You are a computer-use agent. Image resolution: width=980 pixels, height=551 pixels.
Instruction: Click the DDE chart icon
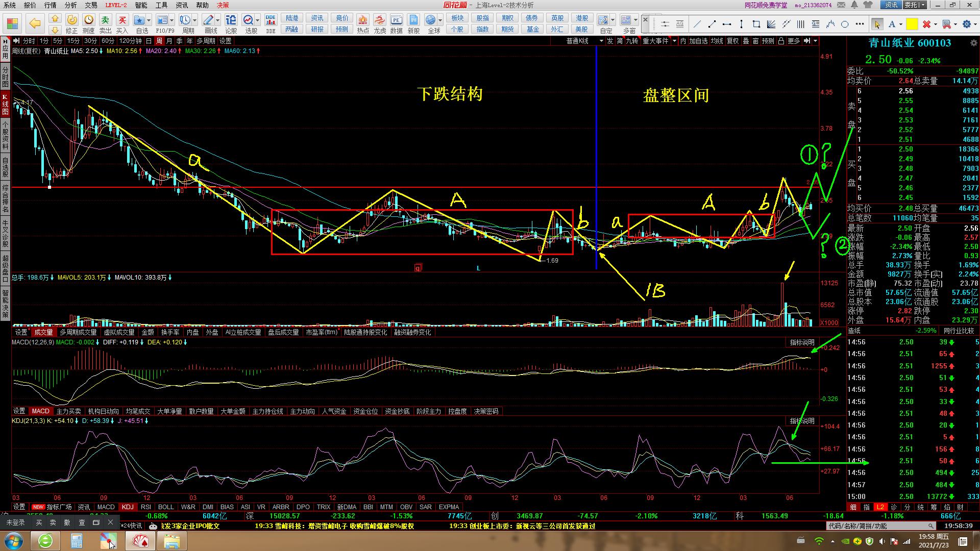click(x=271, y=20)
